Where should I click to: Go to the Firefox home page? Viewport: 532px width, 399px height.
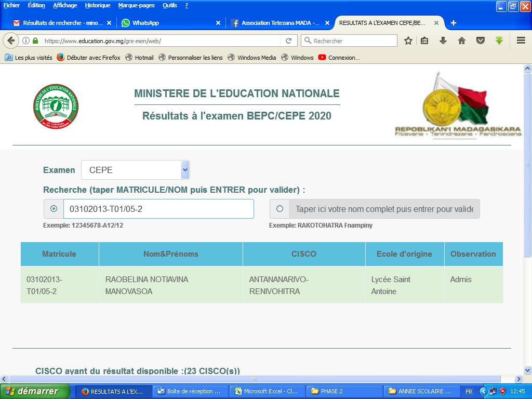coord(461,41)
